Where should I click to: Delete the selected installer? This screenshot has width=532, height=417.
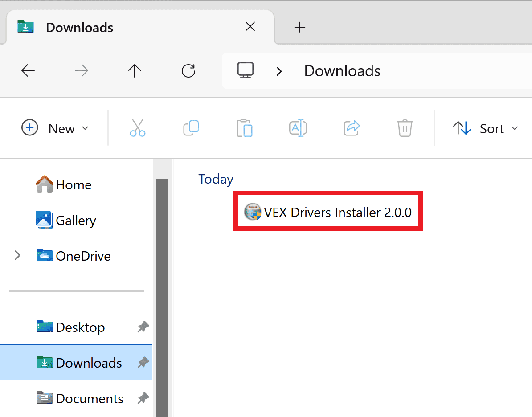[405, 128]
